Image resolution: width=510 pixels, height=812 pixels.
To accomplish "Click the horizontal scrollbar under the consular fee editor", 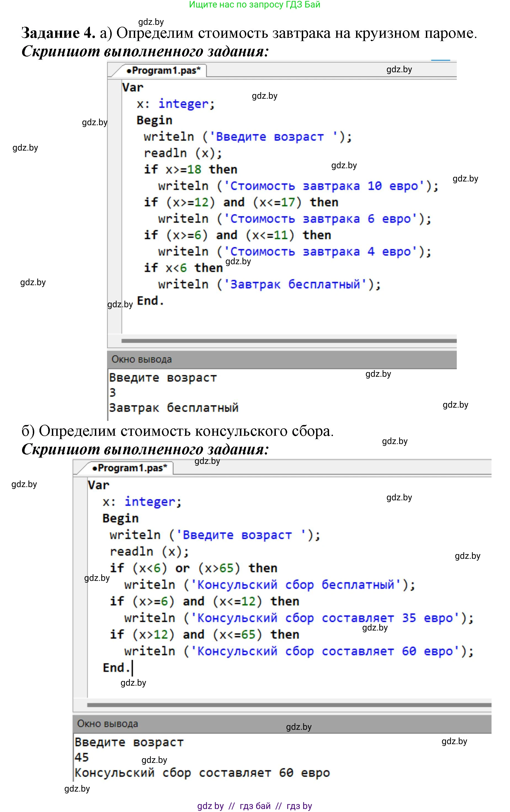I will tap(289, 705).
